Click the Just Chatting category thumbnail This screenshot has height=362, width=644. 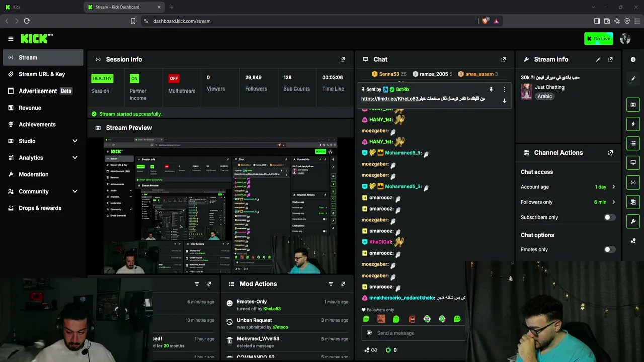526,92
